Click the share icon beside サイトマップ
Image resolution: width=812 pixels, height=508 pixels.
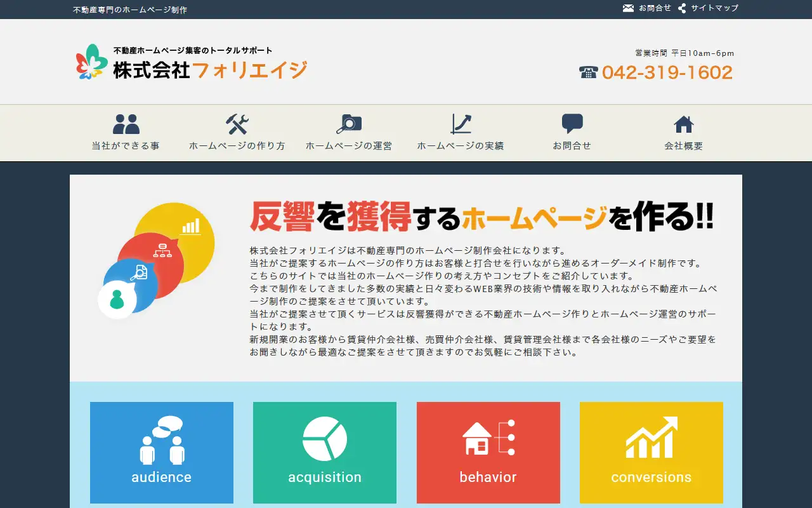point(682,8)
